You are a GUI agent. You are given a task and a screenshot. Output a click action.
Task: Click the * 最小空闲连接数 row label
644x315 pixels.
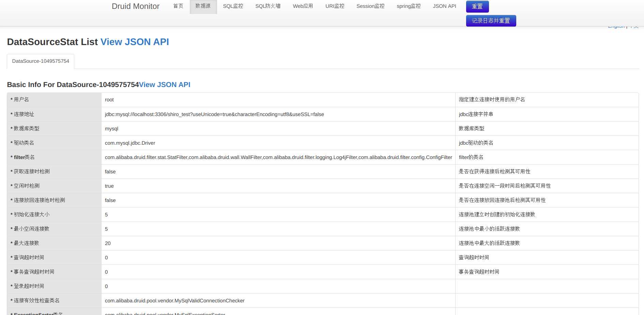pos(30,229)
